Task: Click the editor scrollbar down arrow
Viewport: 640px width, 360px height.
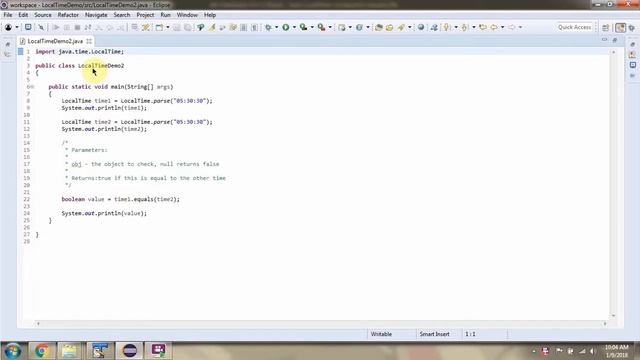Action: (613, 316)
